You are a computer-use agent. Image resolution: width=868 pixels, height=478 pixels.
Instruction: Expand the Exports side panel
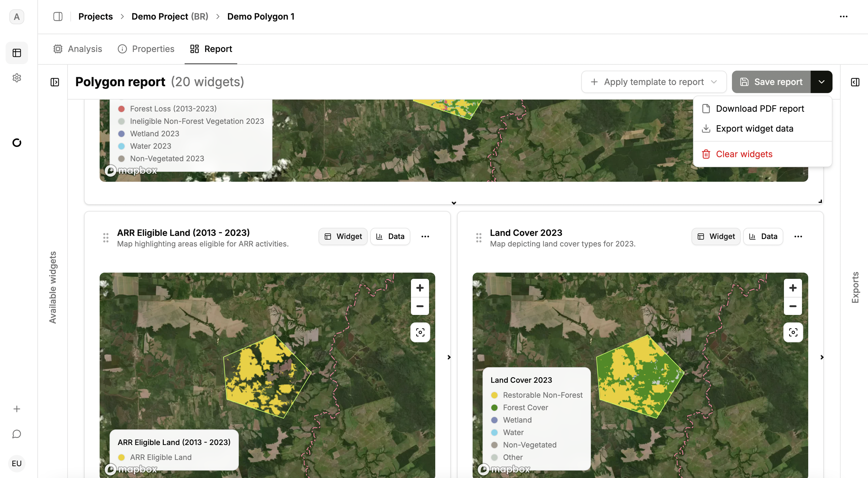coord(855,82)
